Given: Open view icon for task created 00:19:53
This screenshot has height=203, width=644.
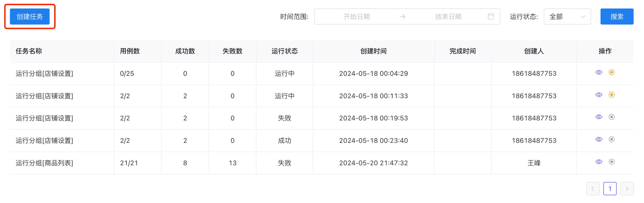Looking at the screenshot, I should point(598,117).
